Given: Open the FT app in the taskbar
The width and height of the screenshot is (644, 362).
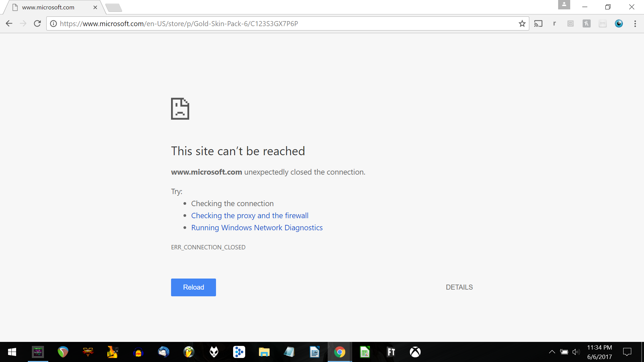Looking at the screenshot, I should tap(391, 352).
